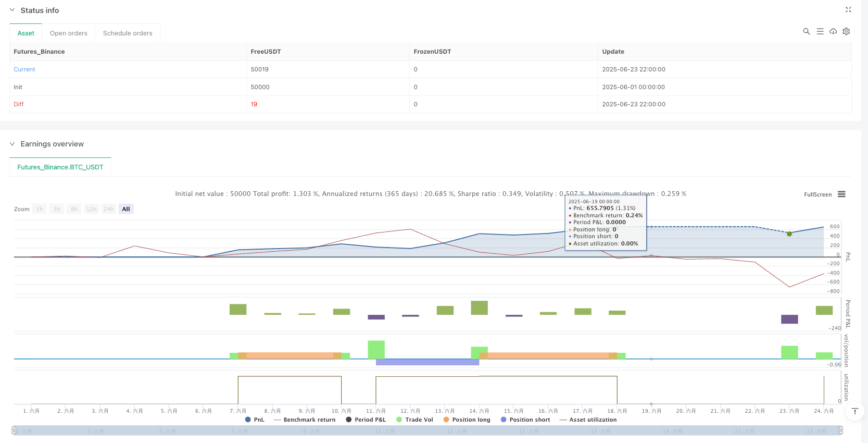Open the settings gear icon

point(846,31)
